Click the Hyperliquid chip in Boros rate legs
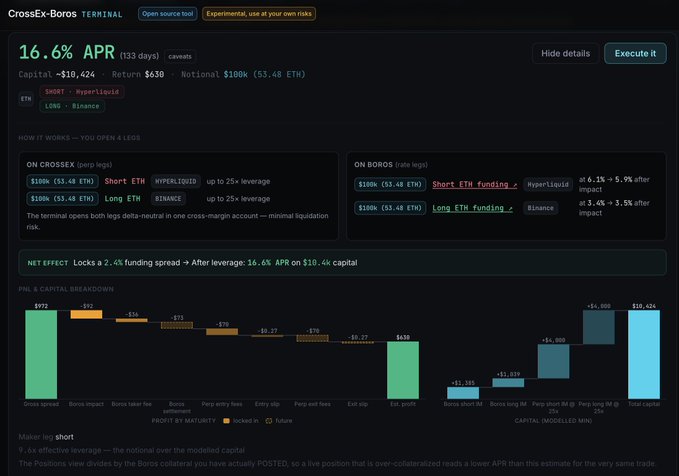 tap(548, 185)
